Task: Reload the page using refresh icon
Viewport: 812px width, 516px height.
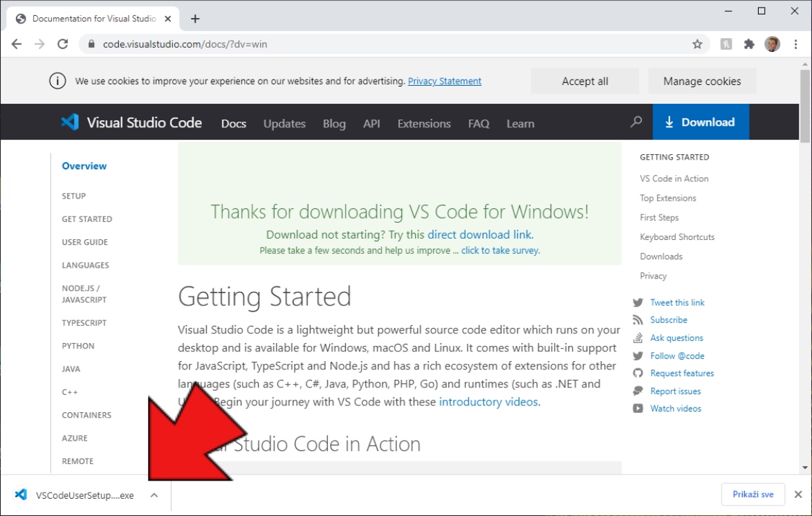Action: pyautogui.click(x=63, y=44)
